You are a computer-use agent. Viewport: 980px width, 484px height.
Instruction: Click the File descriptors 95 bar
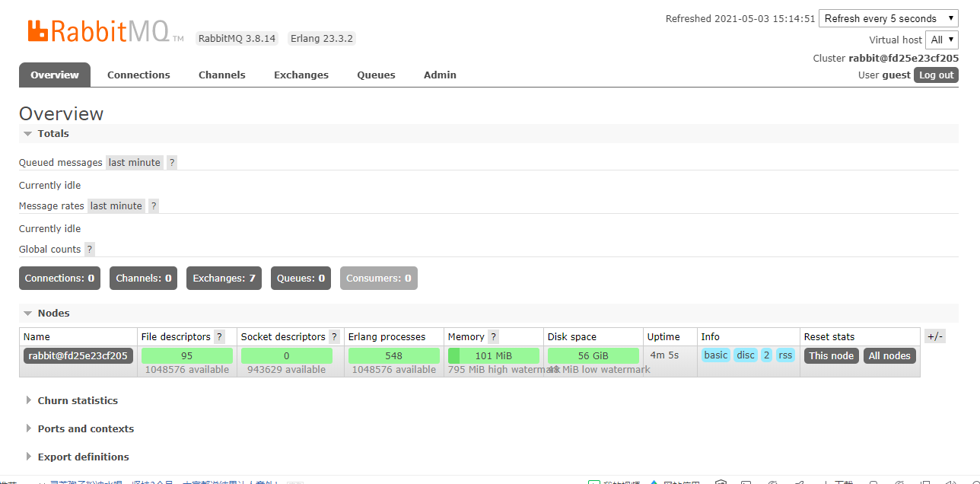(x=187, y=355)
